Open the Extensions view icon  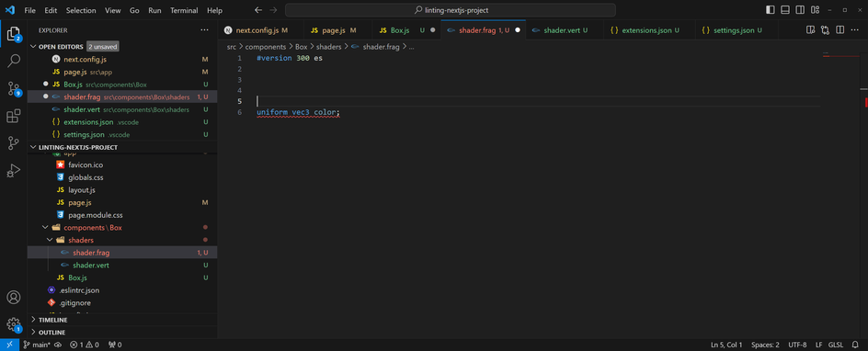point(13,116)
